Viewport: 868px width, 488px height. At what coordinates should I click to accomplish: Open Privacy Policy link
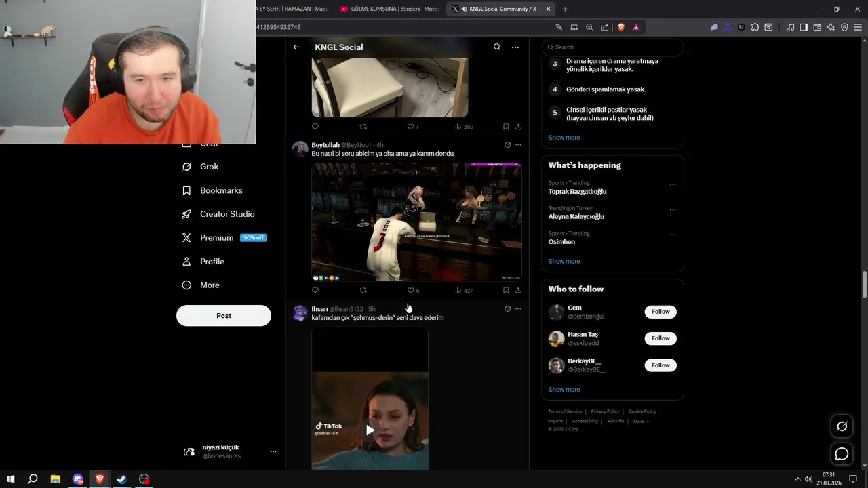605,411
